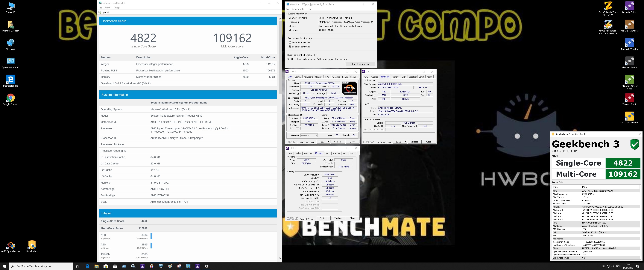Open File Explorer from the taskbar
This screenshot has width=644, height=270.
click(x=96, y=266)
